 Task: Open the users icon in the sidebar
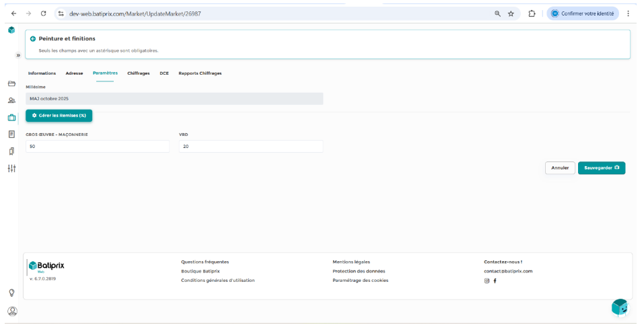pos(11,100)
